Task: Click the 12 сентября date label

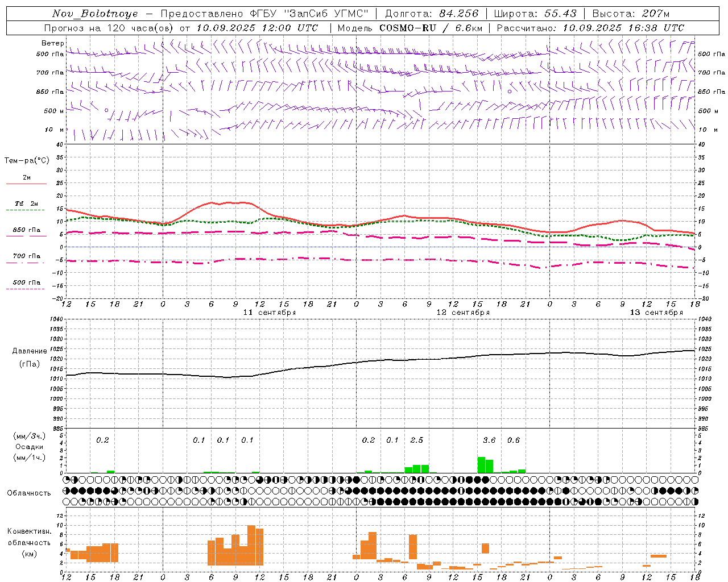Action: [x=462, y=313]
